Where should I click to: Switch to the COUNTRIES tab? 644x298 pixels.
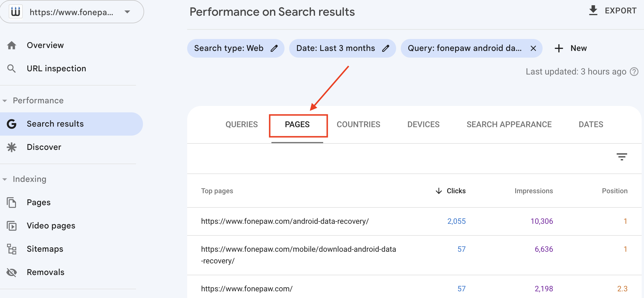click(358, 125)
